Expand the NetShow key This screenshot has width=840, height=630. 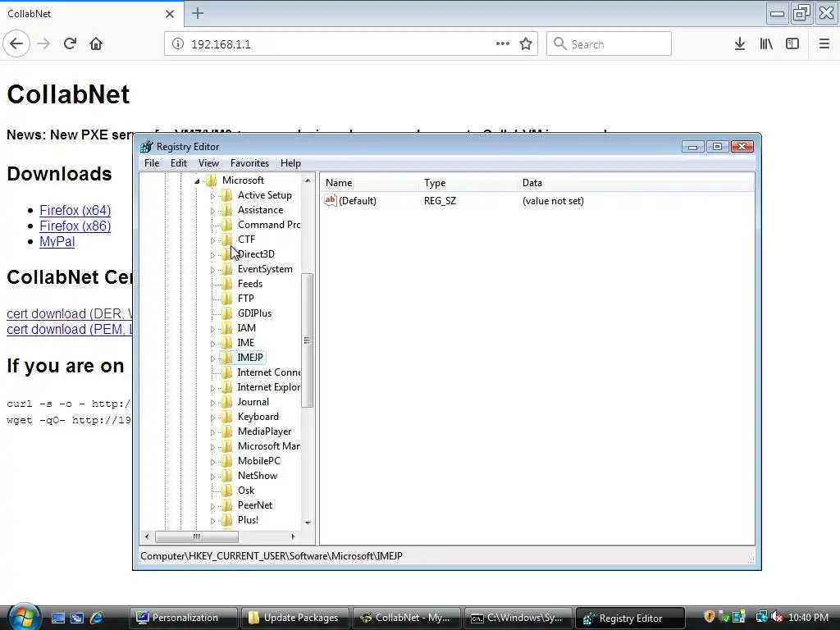click(x=212, y=477)
